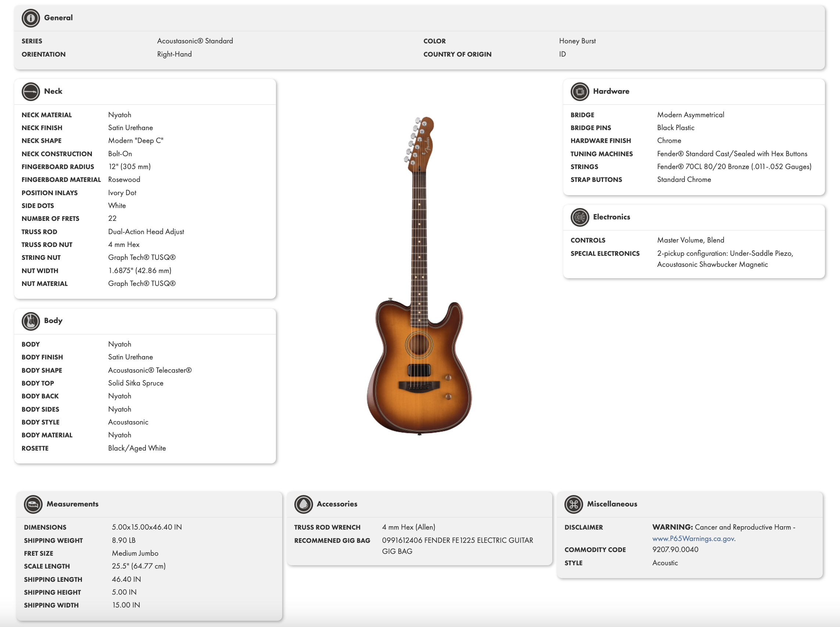The image size is (840, 627).
Task: Select the Electronics section pickup icon
Action: click(x=580, y=217)
